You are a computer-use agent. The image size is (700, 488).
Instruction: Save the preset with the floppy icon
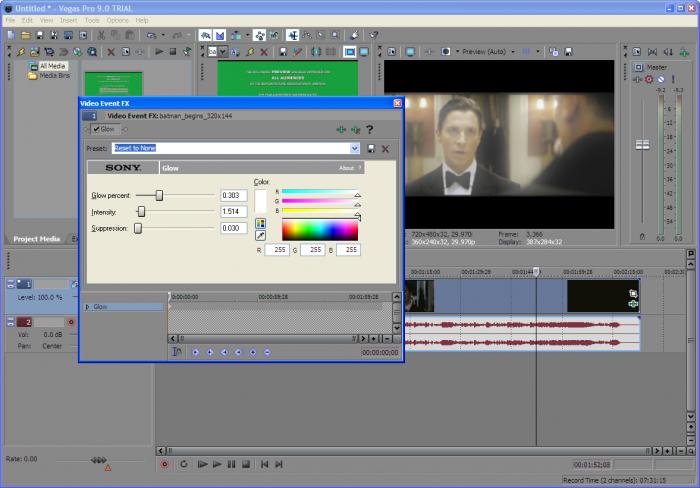click(372, 148)
